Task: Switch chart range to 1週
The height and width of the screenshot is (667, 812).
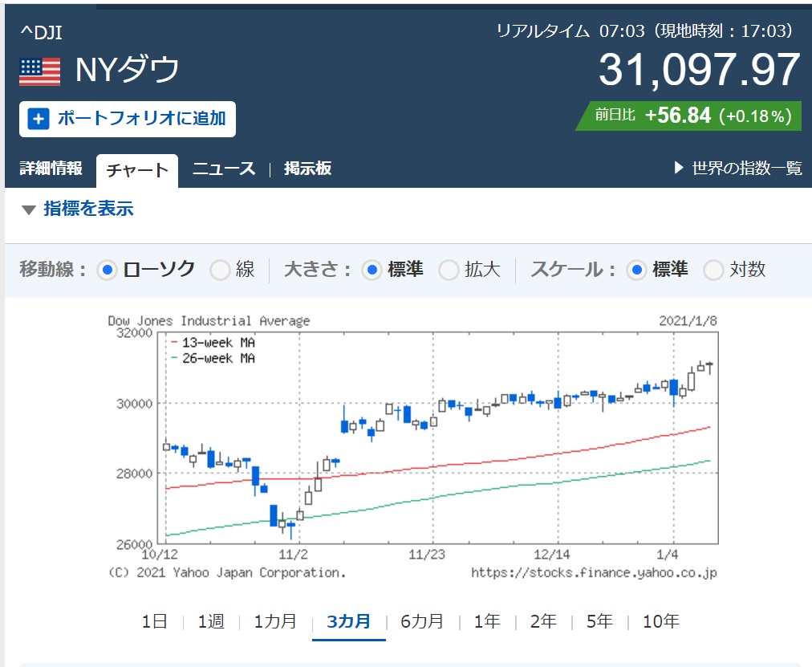Action: 211,621
